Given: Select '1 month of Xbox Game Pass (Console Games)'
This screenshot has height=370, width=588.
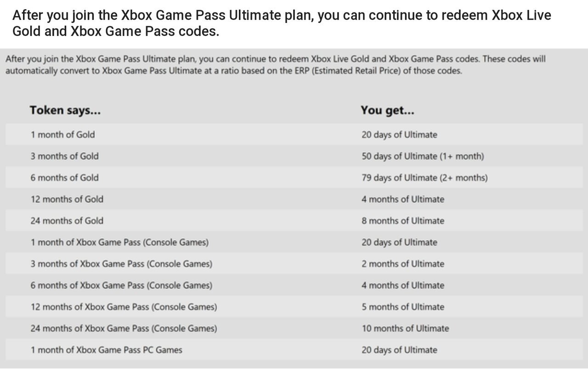Looking at the screenshot, I should (119, 242).
